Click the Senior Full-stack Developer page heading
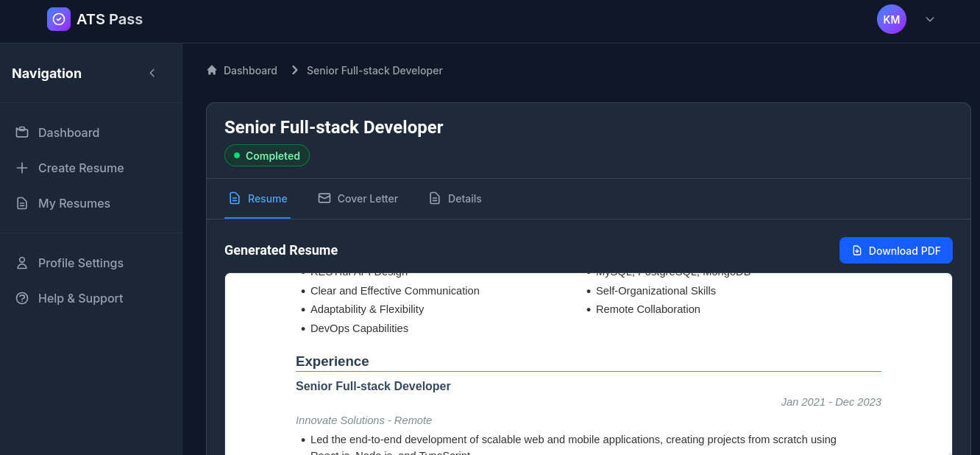Screen dimensions: 980x455 click(x=334, y=127)
